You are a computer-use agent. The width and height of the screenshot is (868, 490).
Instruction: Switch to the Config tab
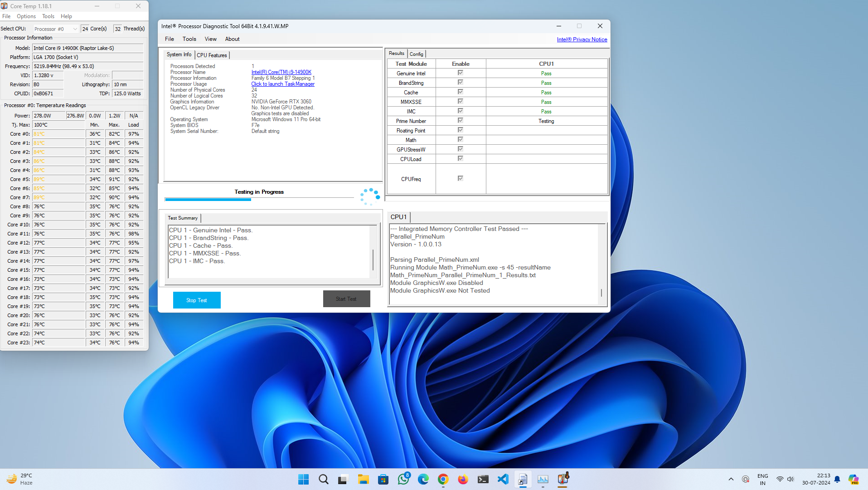tap(416, 54)
